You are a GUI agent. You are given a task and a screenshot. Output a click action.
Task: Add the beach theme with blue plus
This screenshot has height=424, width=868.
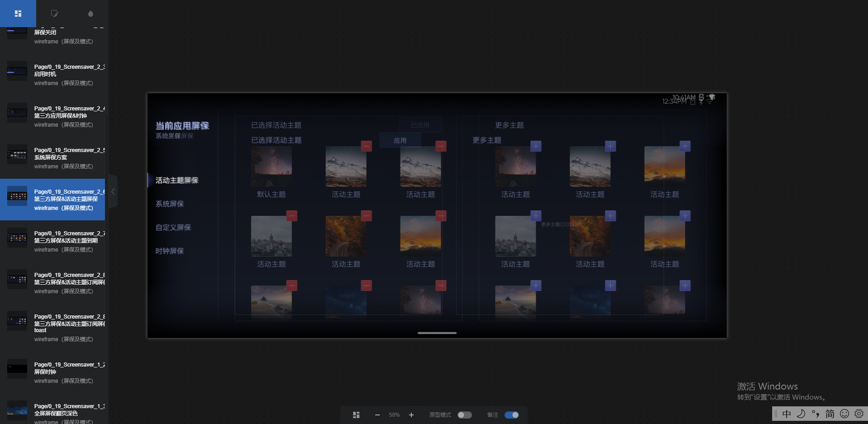point(536,286)
